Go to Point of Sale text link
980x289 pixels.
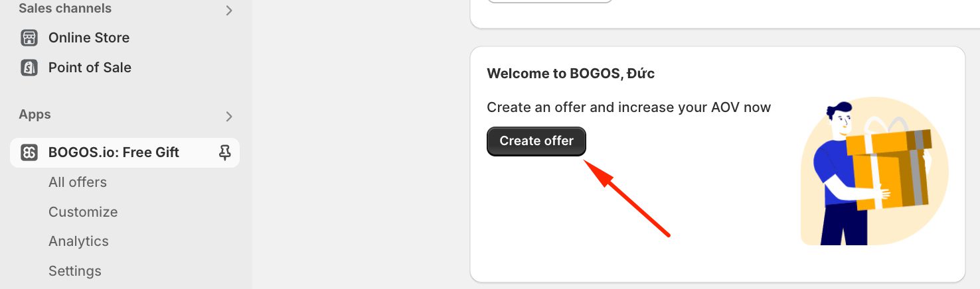coord(90,68)
